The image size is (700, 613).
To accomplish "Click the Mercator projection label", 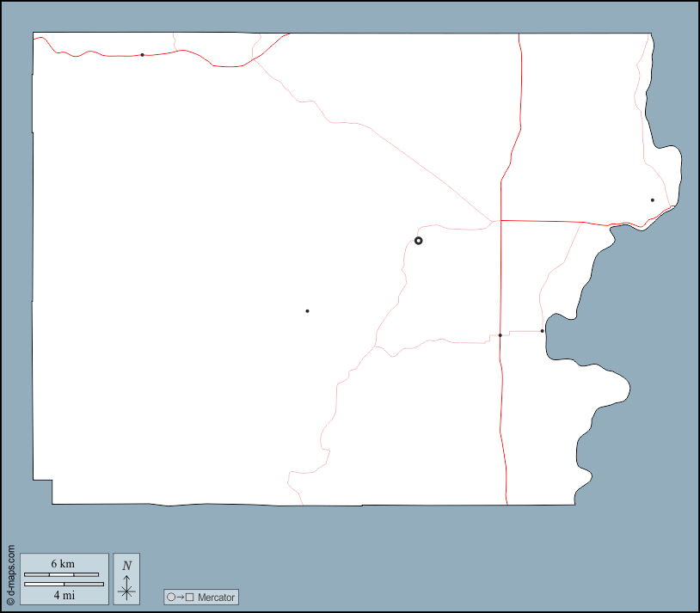I will pos(216,597).
